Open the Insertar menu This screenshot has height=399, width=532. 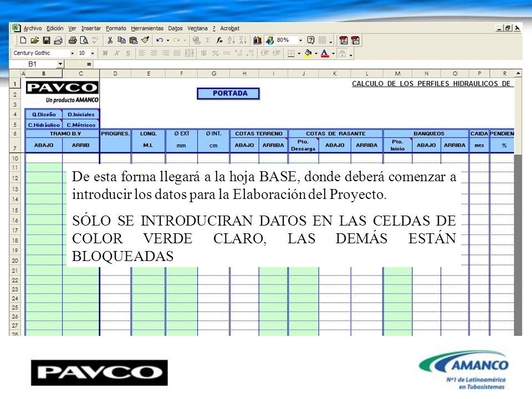[91, 28]
